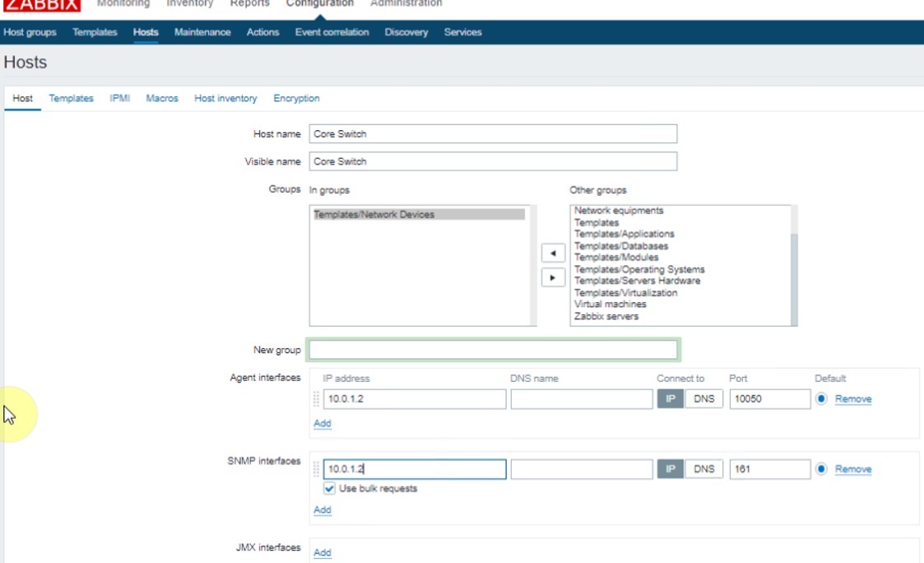Open the Encryption tab
This screenshot has height=563, width=924.
click(296, 98)
